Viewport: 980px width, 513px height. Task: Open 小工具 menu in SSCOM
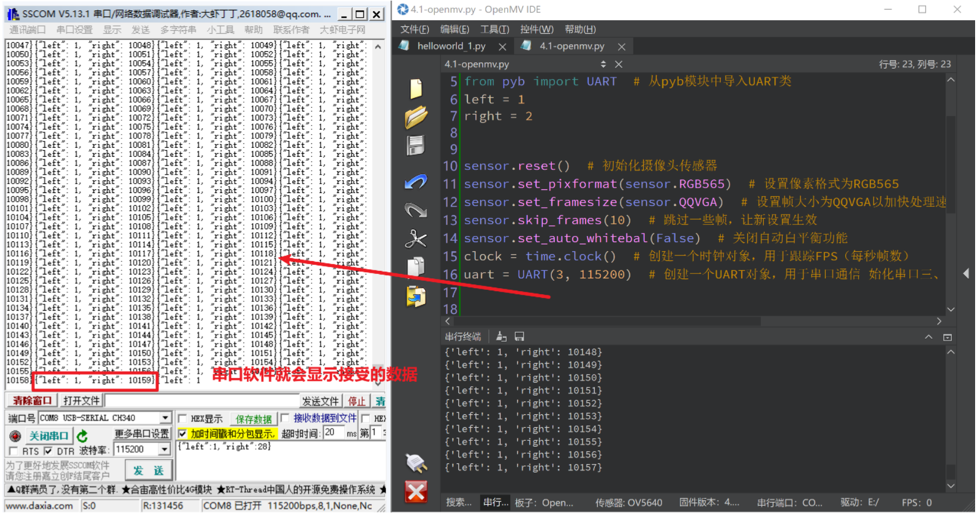click(221, 29)
